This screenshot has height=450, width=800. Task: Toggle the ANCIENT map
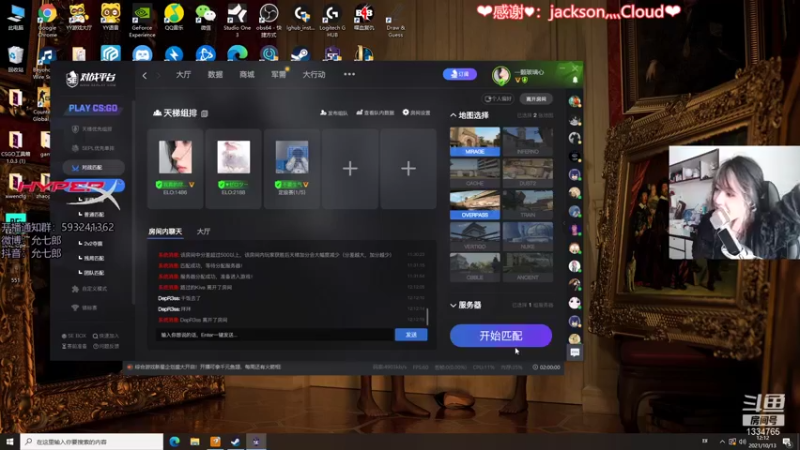tap(528, 267)
